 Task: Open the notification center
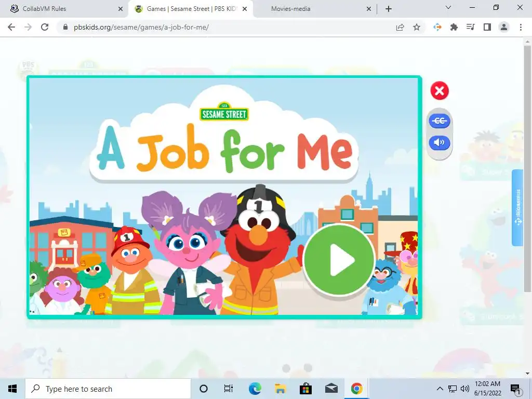click(515, 389)
